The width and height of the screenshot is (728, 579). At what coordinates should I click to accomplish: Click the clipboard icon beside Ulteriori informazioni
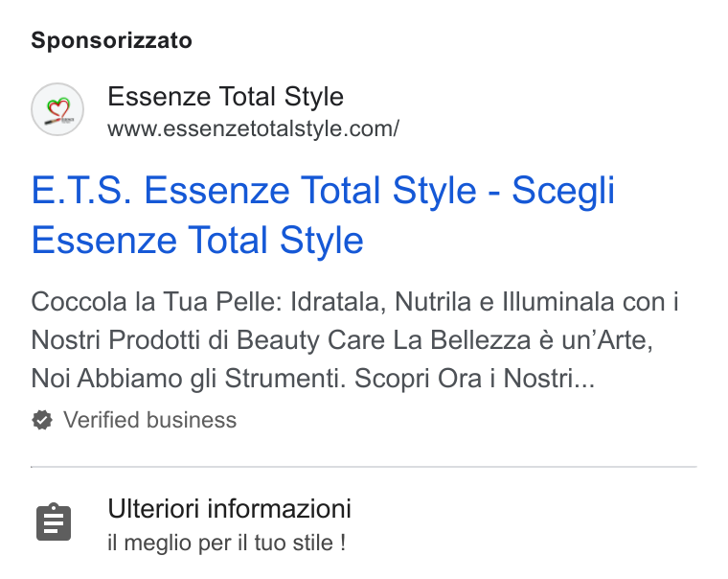click(x=54, y=521)
